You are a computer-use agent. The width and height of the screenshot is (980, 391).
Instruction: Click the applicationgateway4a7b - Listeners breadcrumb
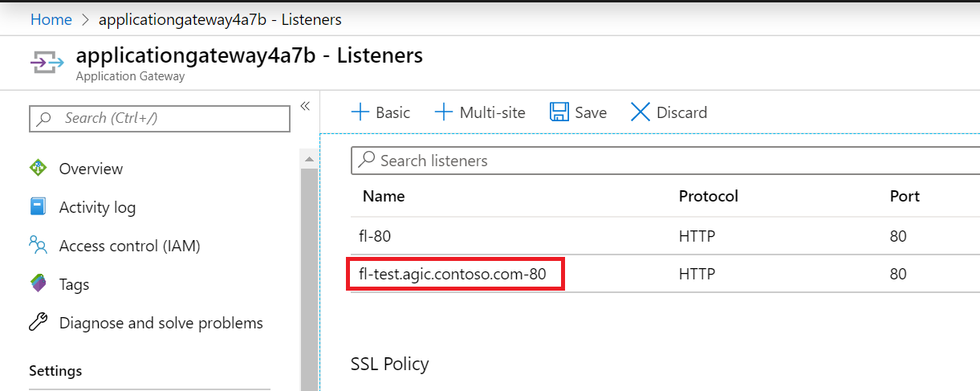pos(220,19)
